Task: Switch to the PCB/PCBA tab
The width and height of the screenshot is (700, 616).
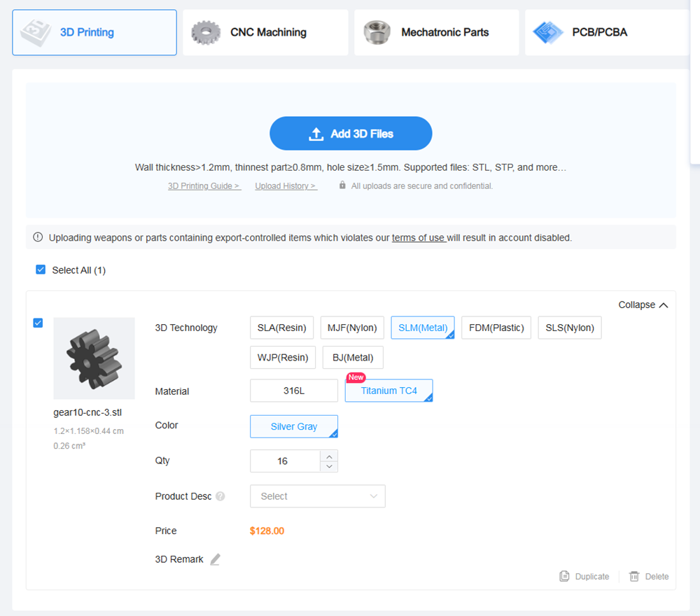Action: pyautogui.click(x=607, y=33)
